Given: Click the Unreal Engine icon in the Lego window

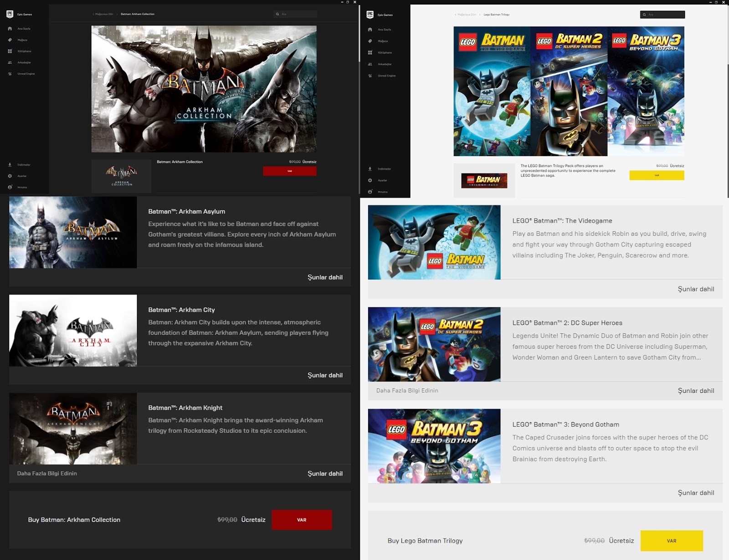Looking at the screenshot, I should pos(370,76).
